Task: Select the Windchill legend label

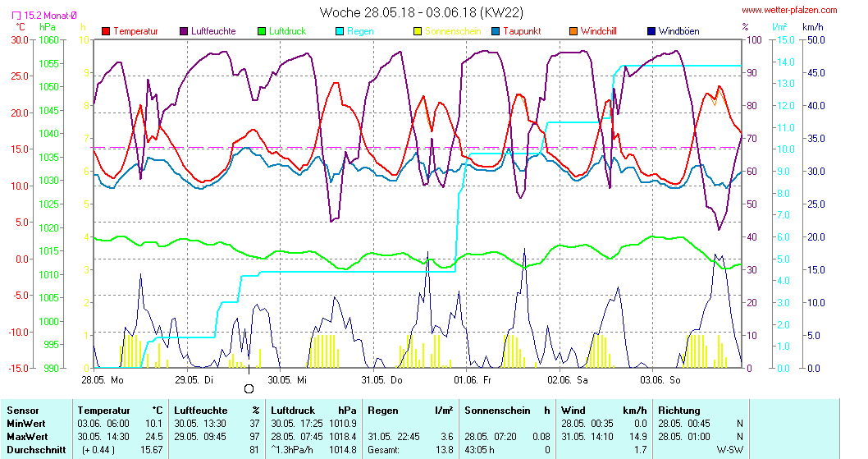Action: coord(599,31)
